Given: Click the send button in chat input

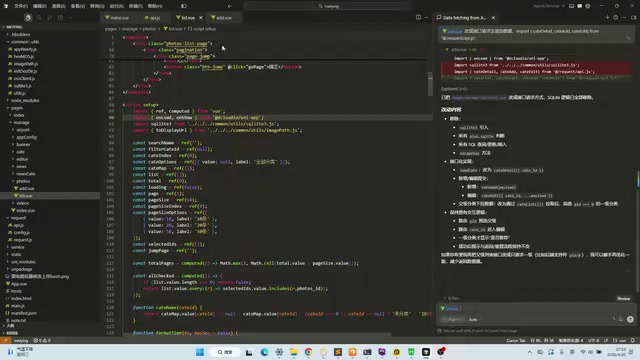Looking at the screenshot, I should [630, 319].
